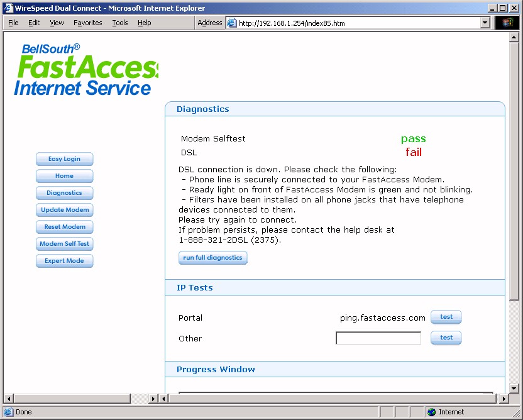This screenshot has height=420, width=523.
Task: Click 'Done' in the status bar
Action: [x=24, y=412]
